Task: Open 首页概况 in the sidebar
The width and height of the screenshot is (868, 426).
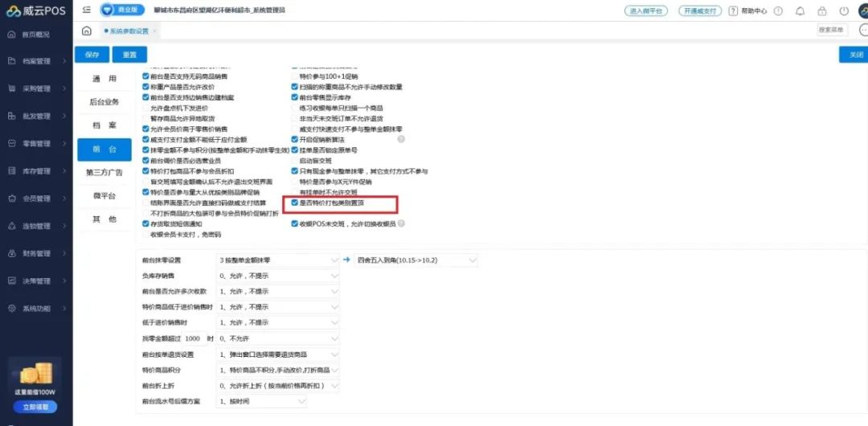Action: click(x=36, y=35)
